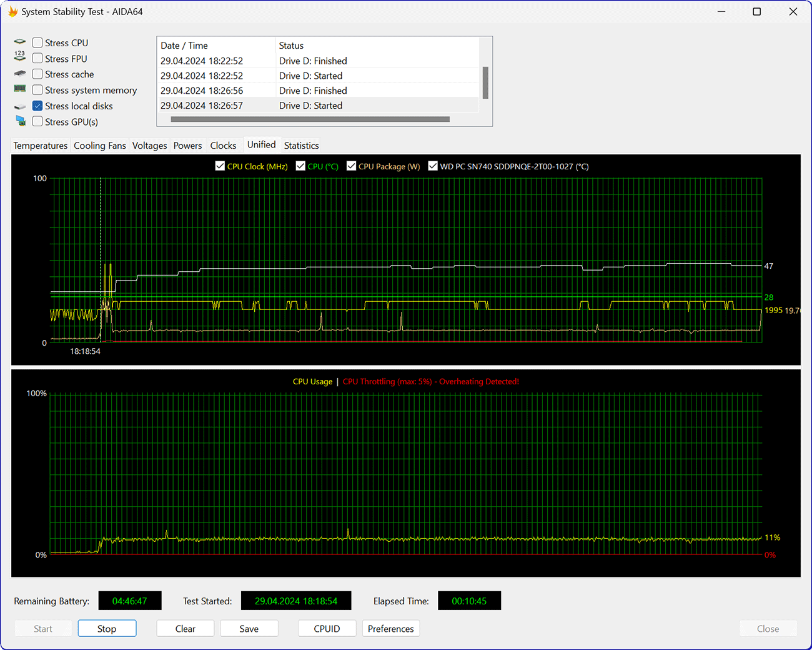Click the Save button
The height and width of the screenshot is (650, 812).
coord(249,628)
